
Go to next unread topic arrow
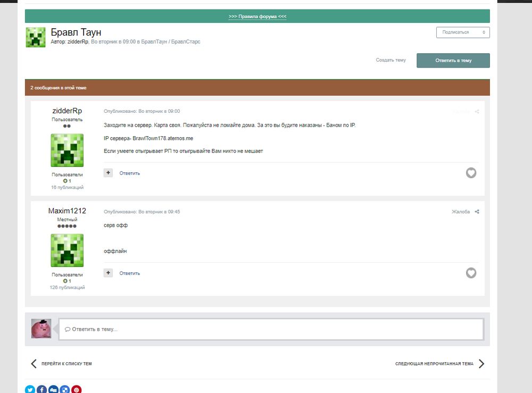click(481, 364)
